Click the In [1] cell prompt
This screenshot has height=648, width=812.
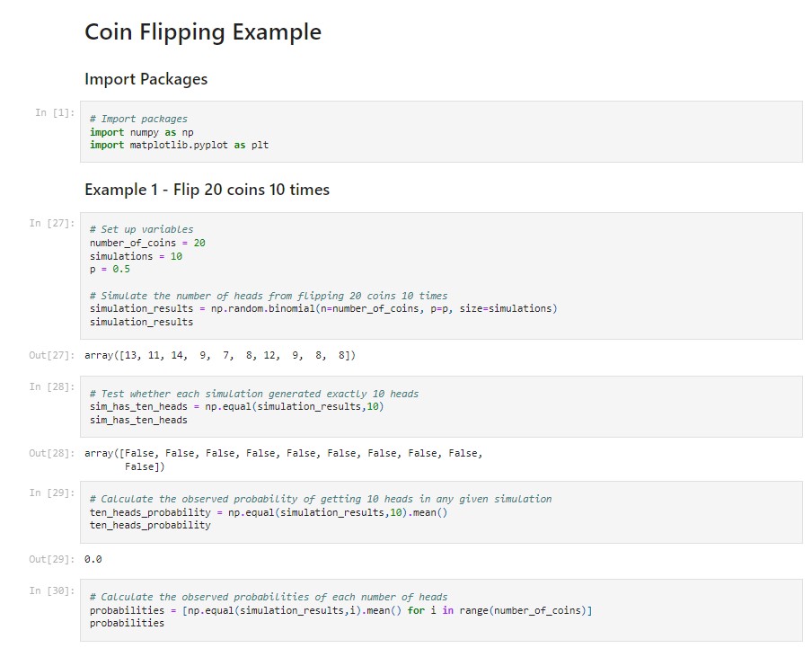[x=54, y=112]
